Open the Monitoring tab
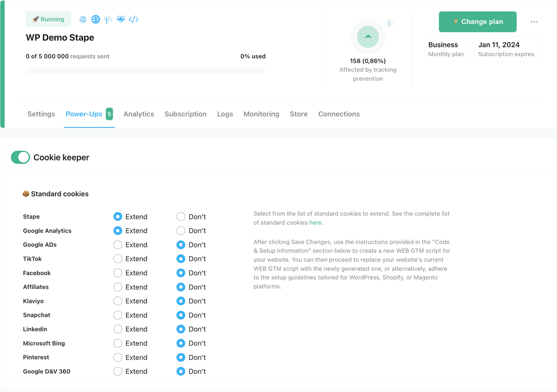557x392 pixels. [261, 114]
